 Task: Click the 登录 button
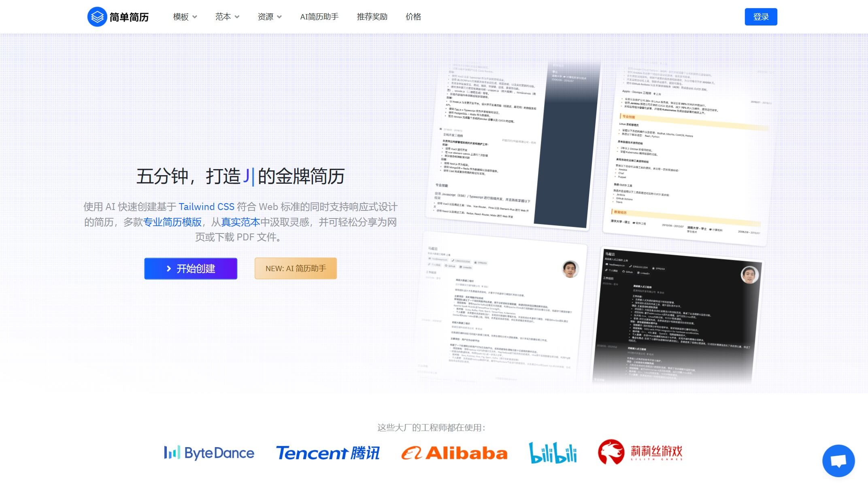761,16
